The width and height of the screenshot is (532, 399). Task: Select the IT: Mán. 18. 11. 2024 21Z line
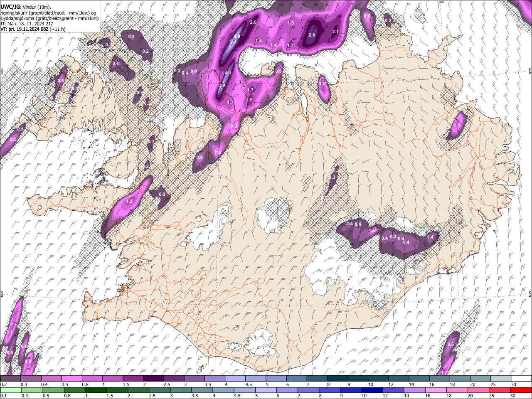pyautogui.click(x=27, y=24)
